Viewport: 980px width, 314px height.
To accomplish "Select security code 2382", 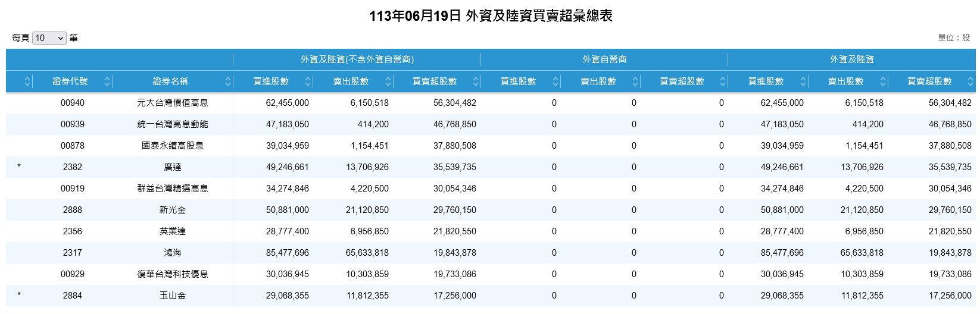I will (73, 167).
